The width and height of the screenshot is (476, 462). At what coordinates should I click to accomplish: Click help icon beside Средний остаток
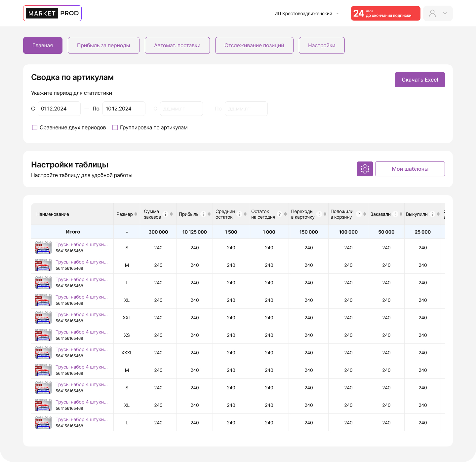pyautogui.click(x=239, y=214)
